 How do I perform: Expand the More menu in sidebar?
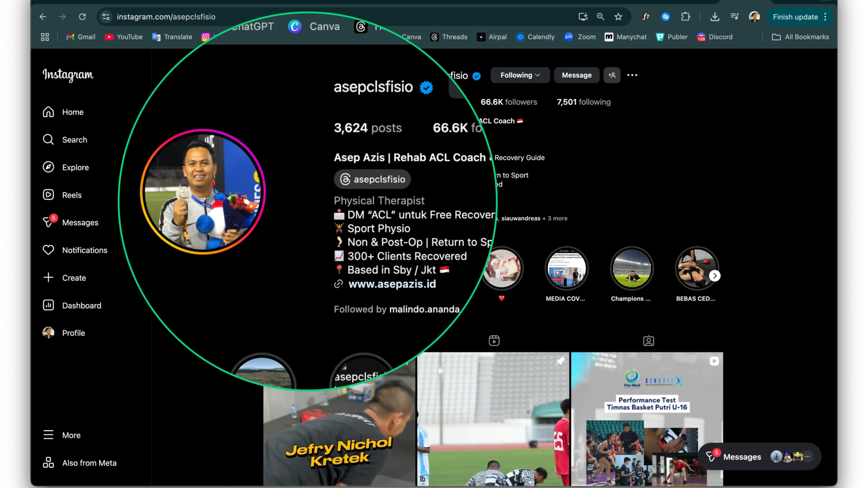pyautogui.click(x=62, y=435)
